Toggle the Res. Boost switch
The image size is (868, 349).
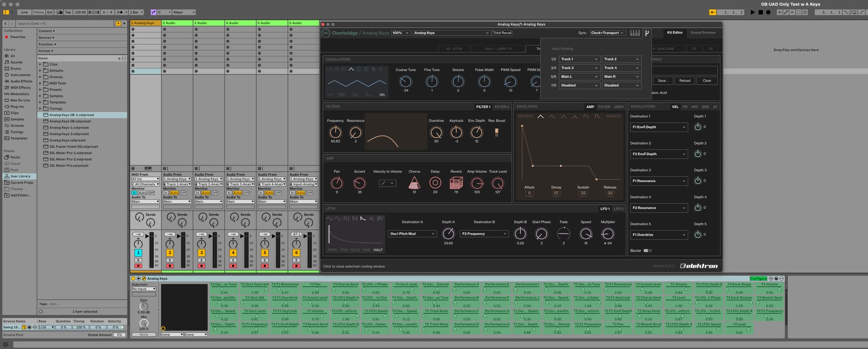tap(496, 132)
